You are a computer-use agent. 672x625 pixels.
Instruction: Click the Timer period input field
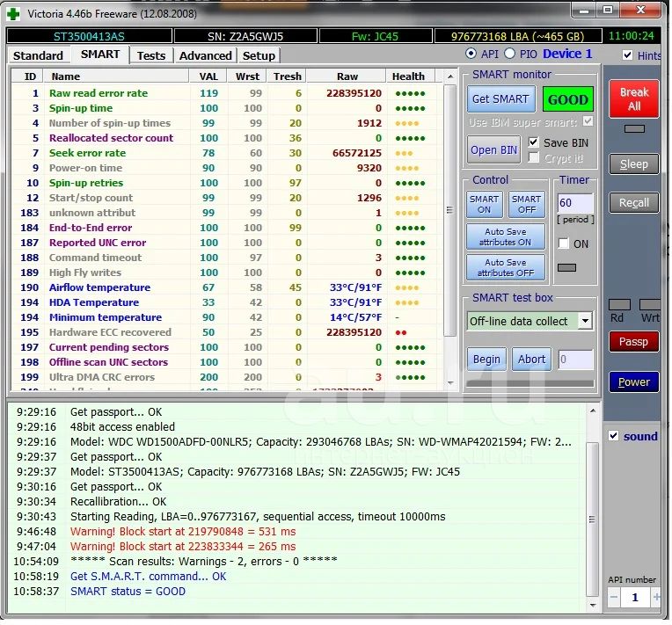pyautogui.click(x=575, y=203)
